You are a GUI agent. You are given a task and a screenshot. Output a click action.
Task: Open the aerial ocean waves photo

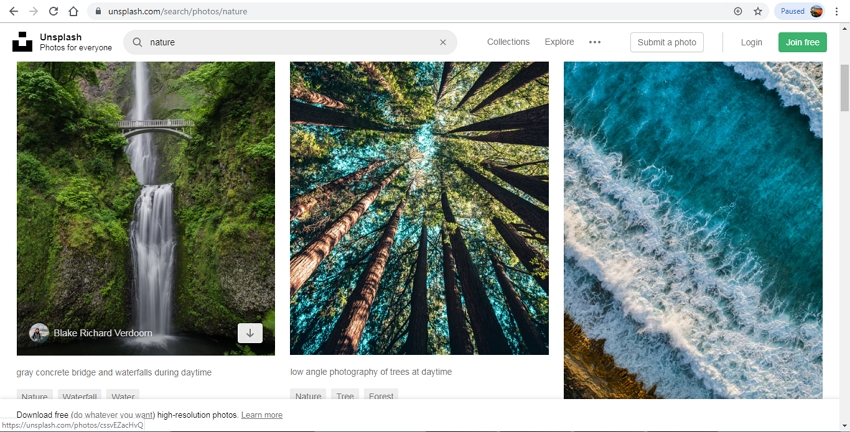(693, 230)
